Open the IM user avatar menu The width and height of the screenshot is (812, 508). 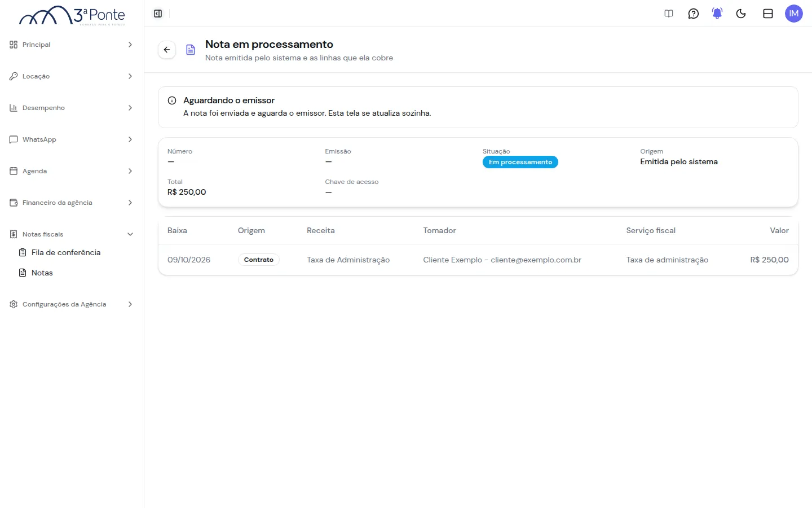click(794, 14)
